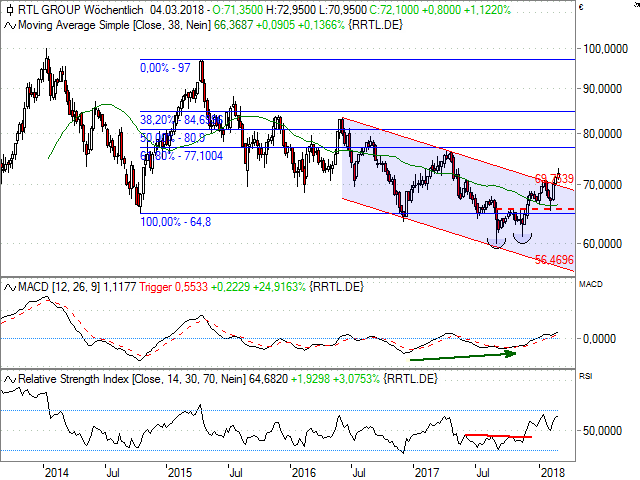Select the RTL GROUP Wöchentlich title text
640x480 pixels.
click(x=80, y=9)
